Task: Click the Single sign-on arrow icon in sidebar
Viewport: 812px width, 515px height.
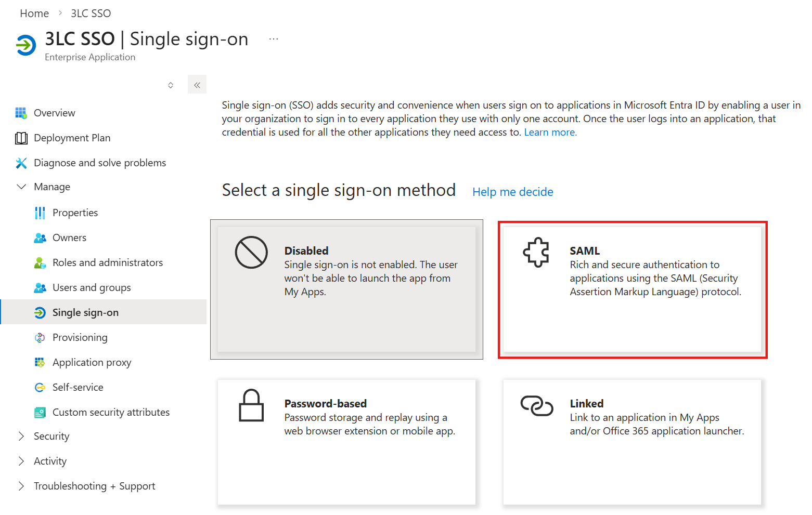Action: 40,312
